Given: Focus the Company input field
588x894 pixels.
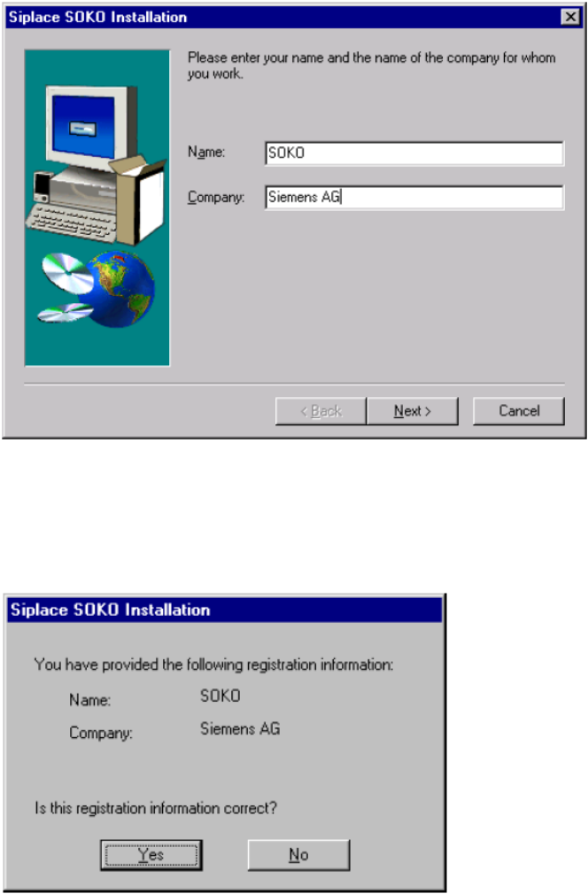Looking at the screenshot, I should [x=414, y=198].
